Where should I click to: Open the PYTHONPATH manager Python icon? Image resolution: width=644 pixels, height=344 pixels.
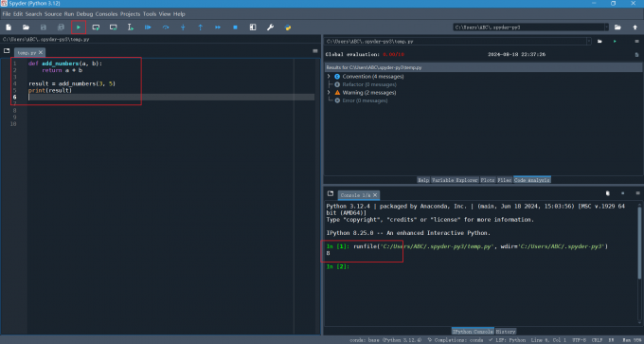pyautogui.click(x=288, y=27)
